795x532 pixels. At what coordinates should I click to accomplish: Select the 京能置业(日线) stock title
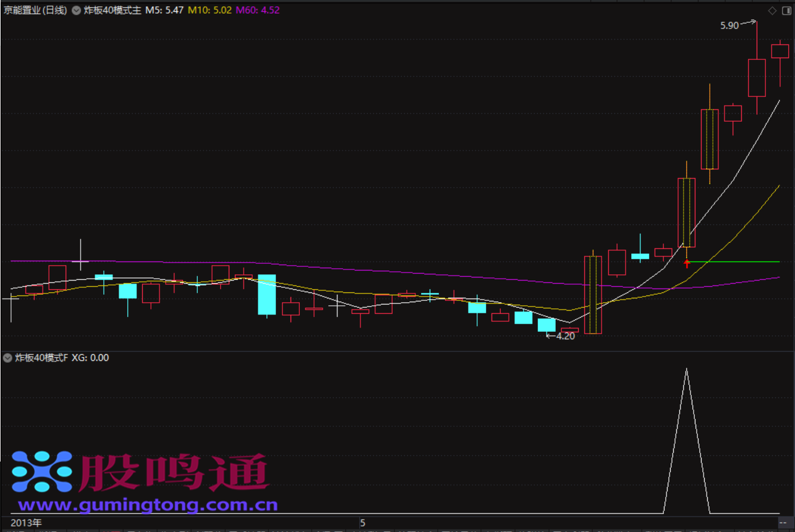(x=35, y=11)
